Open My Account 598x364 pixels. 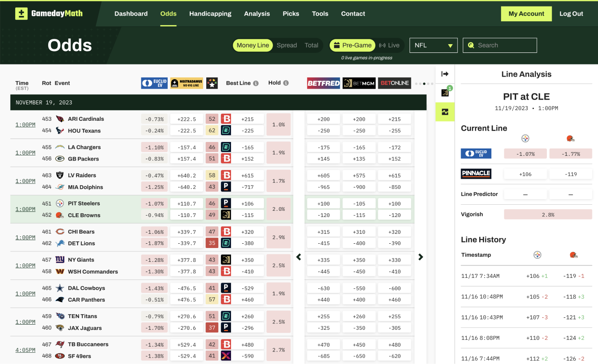526,13
